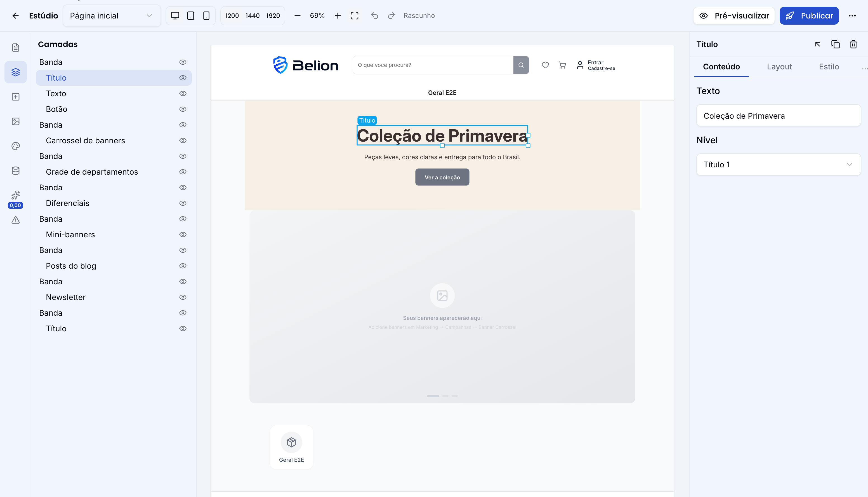The width and height of the screenshot is (868, 497).
Task: Select the layers icon in left sidebar
Action: 16,72
